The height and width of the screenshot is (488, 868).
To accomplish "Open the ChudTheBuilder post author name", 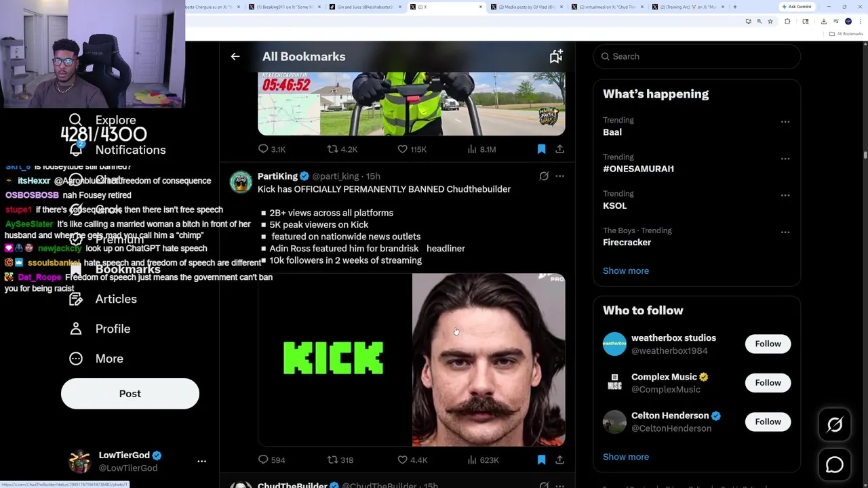I will tap(292, 485).
